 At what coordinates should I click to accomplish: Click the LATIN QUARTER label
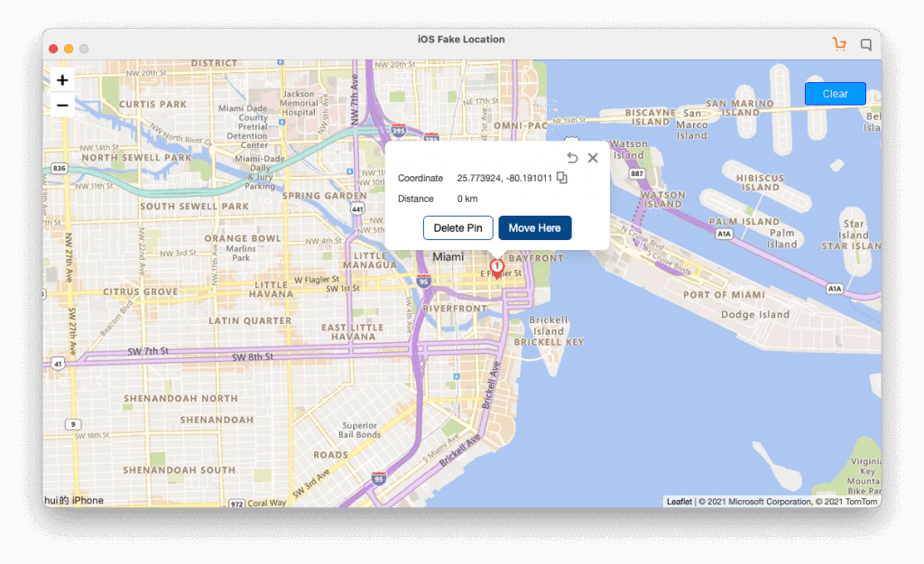pos(250,320)
